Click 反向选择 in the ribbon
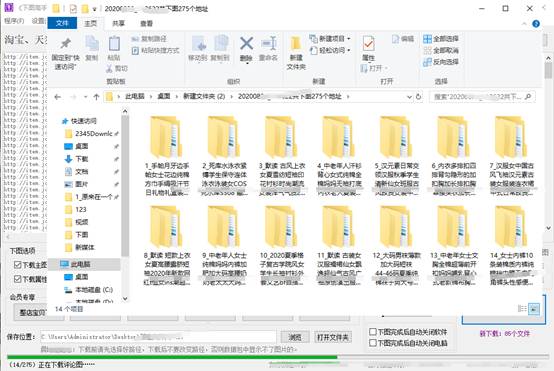Screen dimensions: 554x371 (x=441, y=62)
